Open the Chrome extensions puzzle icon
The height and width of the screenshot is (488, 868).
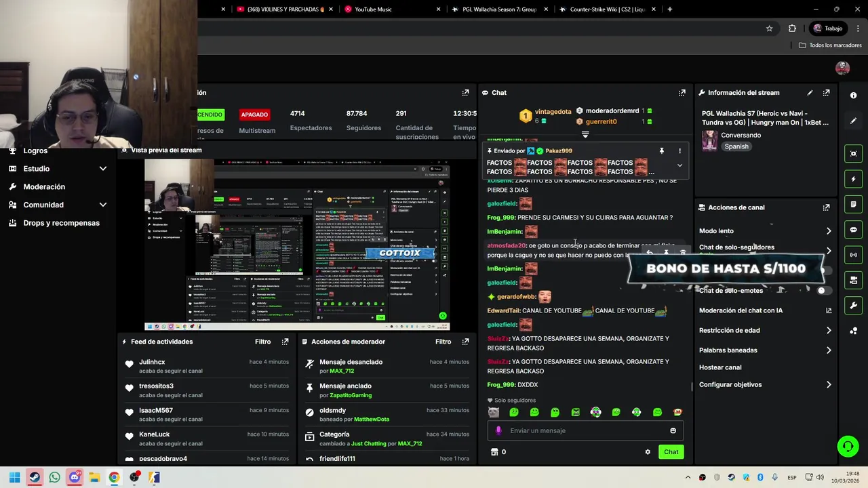792,28
